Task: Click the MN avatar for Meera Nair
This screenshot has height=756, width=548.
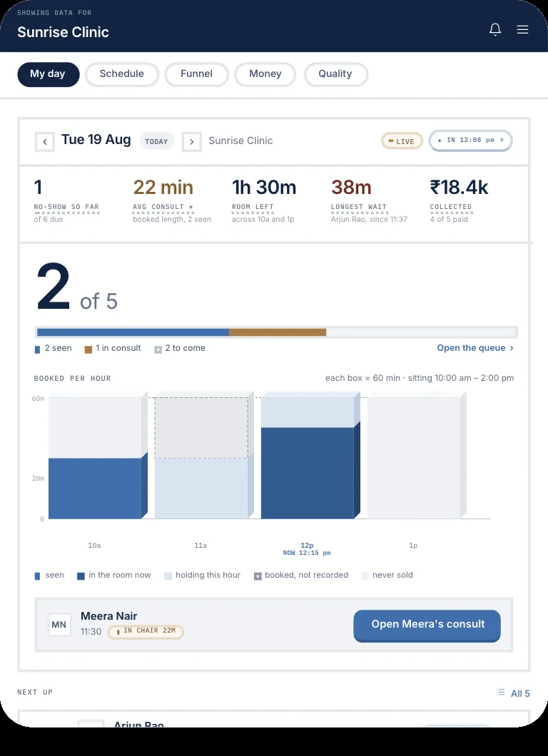Action: 59,625
